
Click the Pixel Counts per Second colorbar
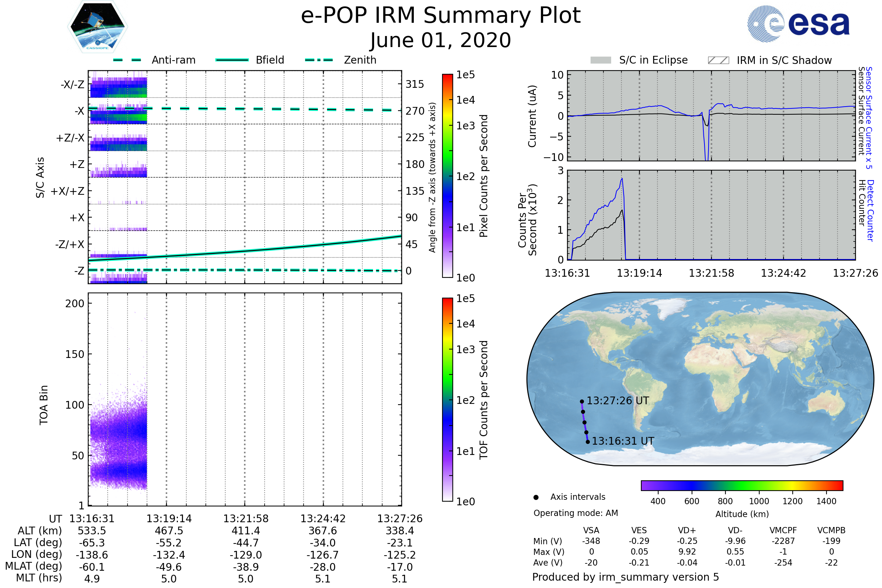click(x=447, y=176)
